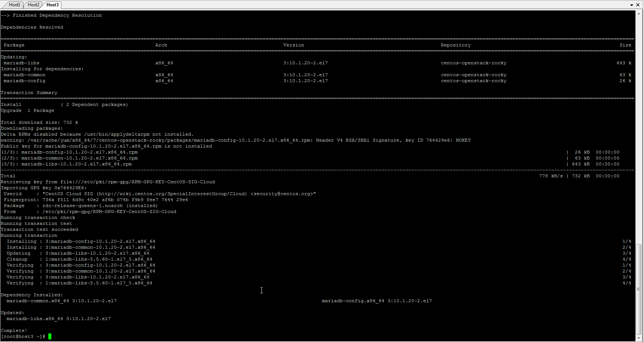This screenshot has width=644, height=342.
Task: Click 'Verifying : 1:mariadb-libs-5.5.60' line
Action: coord(80,283)
